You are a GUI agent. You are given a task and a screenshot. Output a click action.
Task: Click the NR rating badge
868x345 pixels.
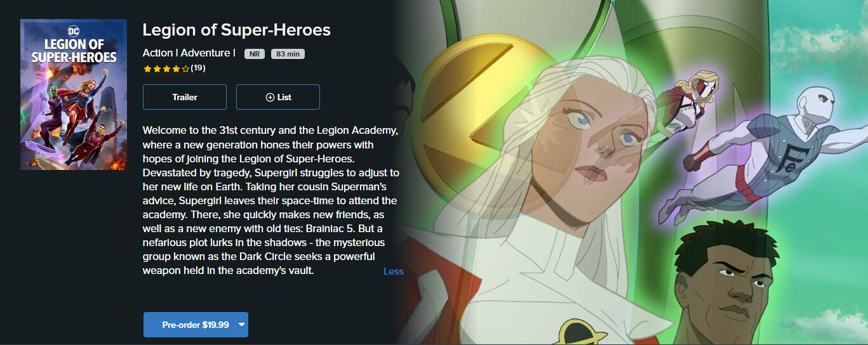[x=255, y=54]
